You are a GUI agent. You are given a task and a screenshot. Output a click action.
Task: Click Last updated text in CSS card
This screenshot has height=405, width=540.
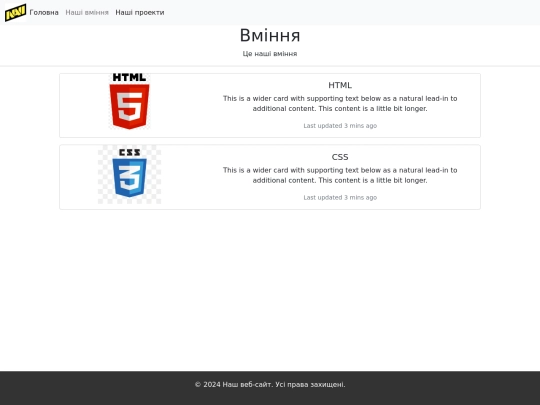pos(340,197)
